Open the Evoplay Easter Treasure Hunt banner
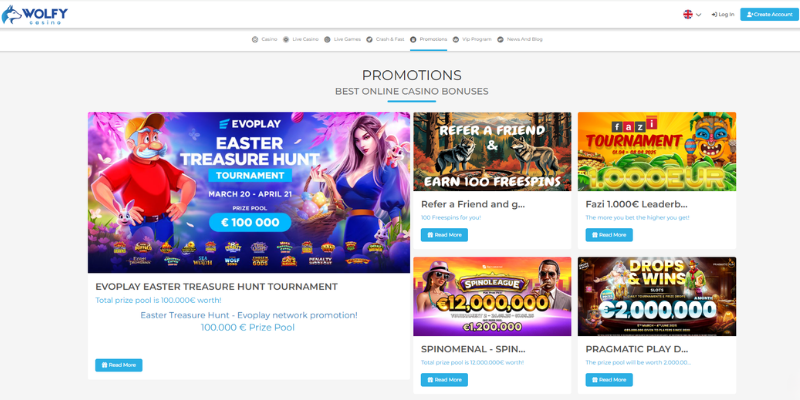800x400 pixels. 248,192
